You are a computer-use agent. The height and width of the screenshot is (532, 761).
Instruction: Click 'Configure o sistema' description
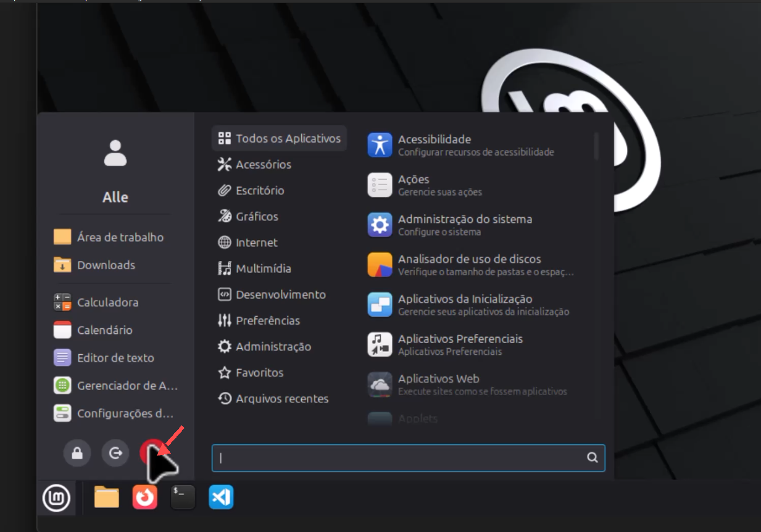[439, 232]
